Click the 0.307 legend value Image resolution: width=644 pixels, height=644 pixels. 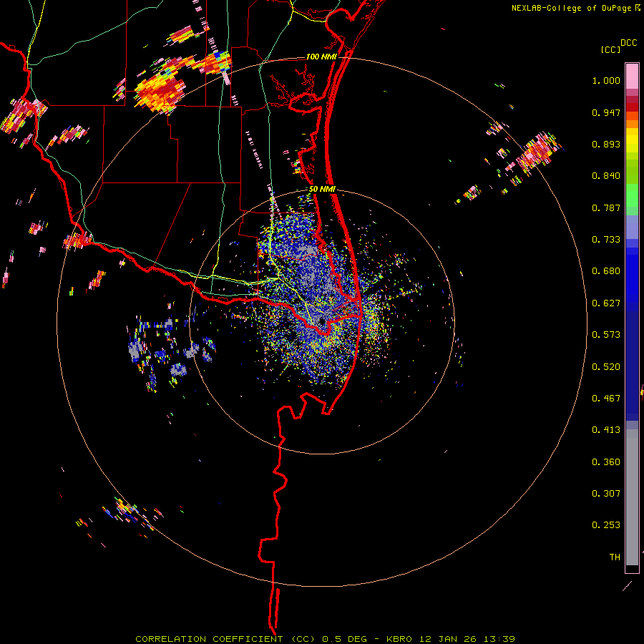606,494
